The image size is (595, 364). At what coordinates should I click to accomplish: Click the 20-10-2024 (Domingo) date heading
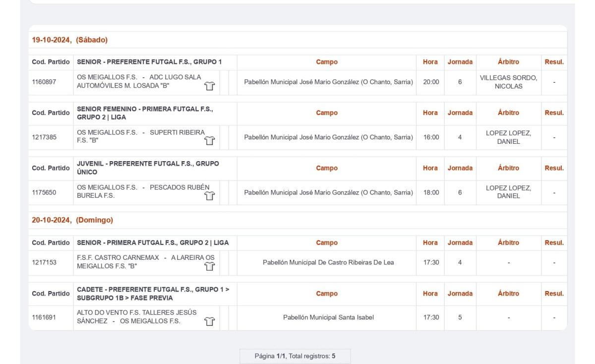72,220
